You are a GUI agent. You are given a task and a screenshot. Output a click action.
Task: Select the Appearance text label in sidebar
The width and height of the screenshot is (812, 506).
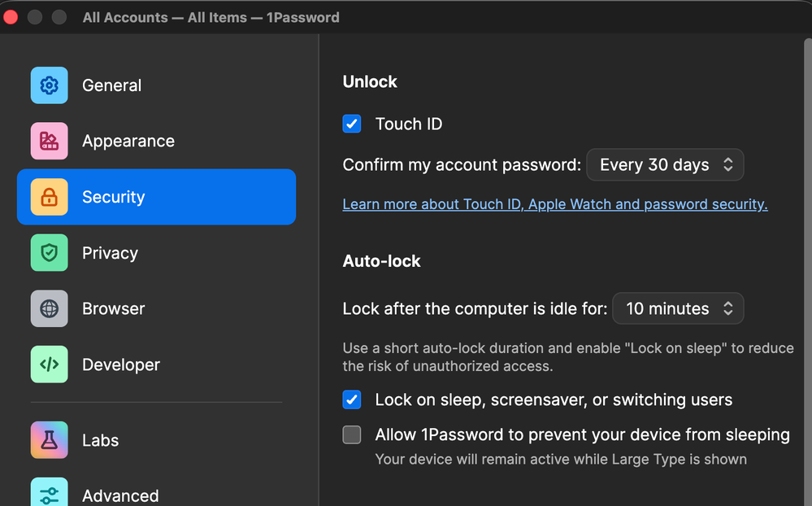128,142
